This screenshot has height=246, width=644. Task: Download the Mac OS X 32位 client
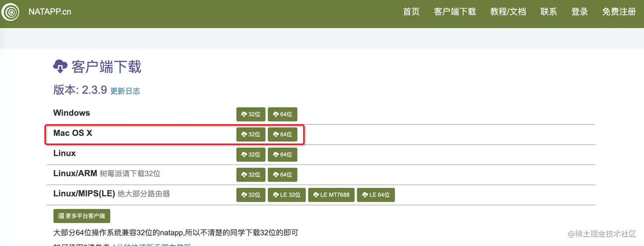click(x=251, y=134)
